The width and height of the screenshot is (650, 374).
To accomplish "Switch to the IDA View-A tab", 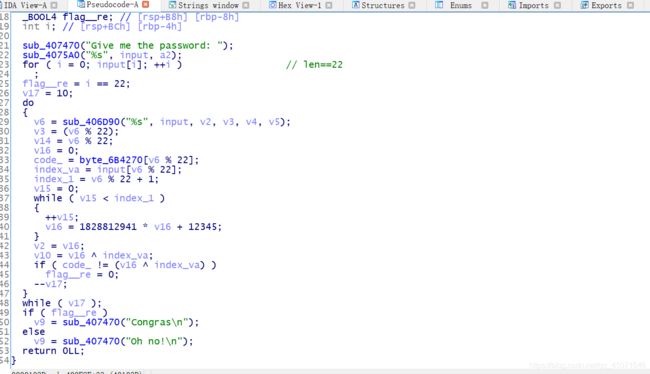I will 24,5.
